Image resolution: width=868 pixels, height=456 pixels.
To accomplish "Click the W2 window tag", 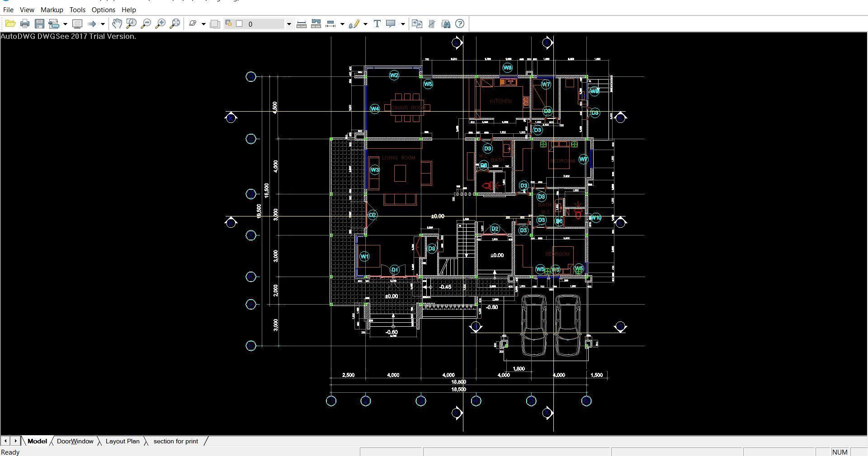I will [x=394, y=75].
